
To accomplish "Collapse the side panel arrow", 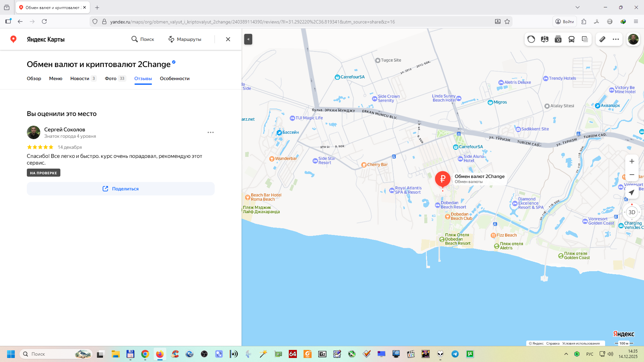I will [x=248, y=39].
